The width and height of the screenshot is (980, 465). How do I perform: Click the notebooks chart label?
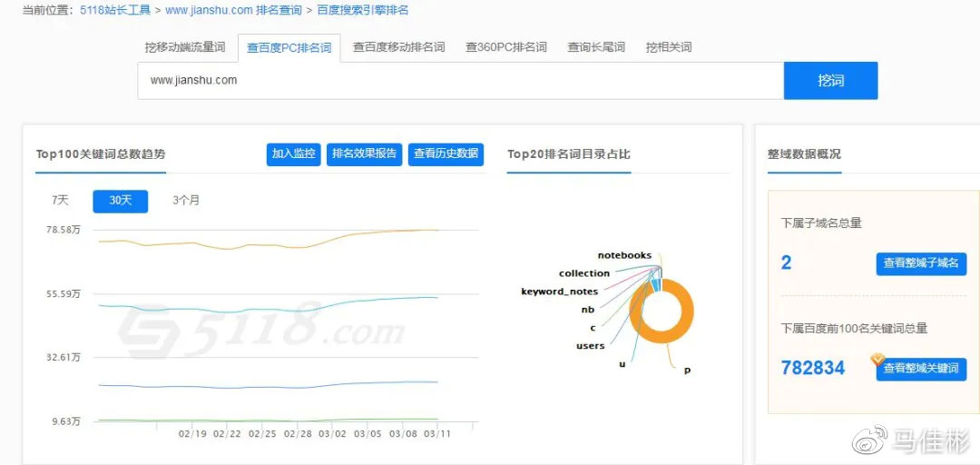[x=624, y=255]
